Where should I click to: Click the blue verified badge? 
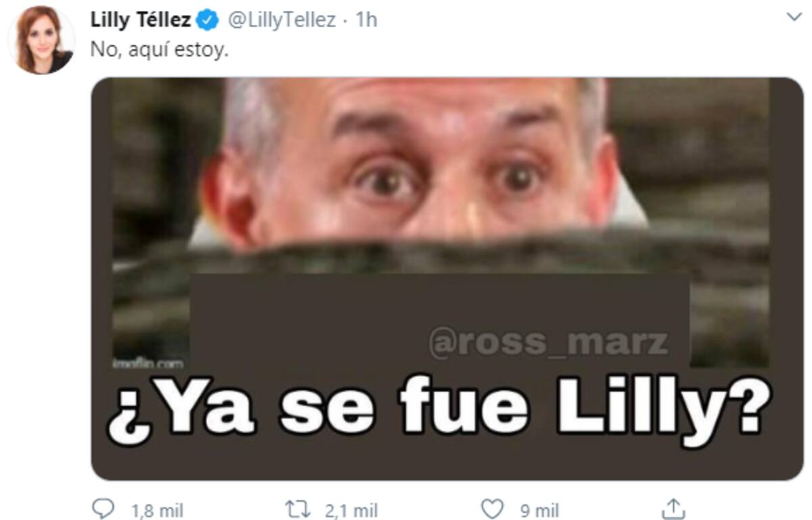[x=207, y=21]
